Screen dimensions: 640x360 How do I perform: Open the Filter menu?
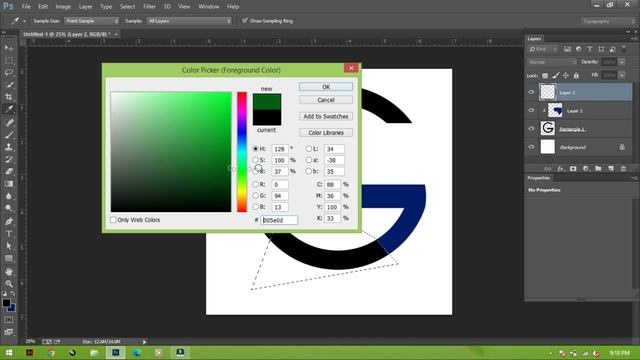point(149,7)
